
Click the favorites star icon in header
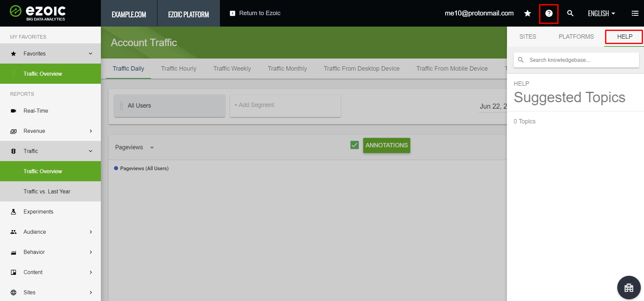tap(527, 13)
